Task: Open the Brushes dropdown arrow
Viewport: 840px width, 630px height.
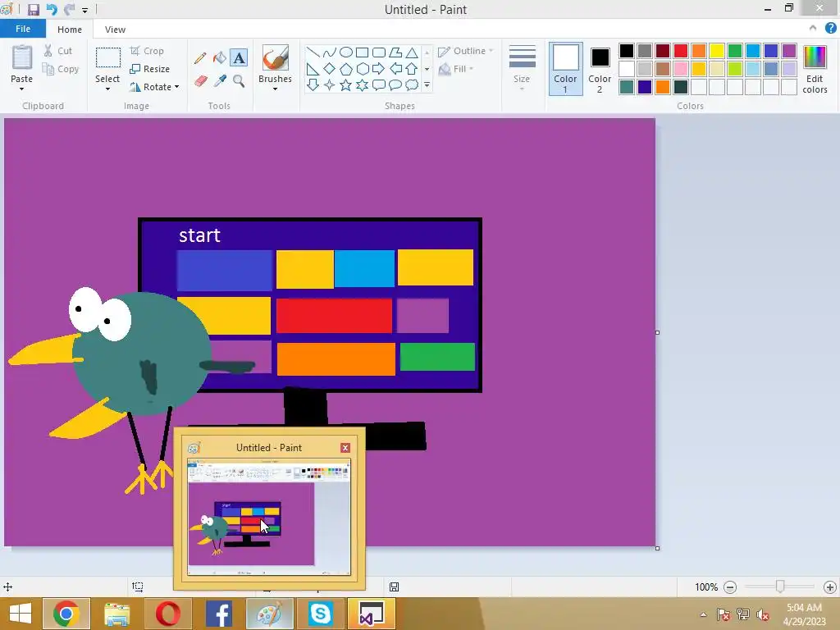Action: pyautogui.click(x=276, y=89)
